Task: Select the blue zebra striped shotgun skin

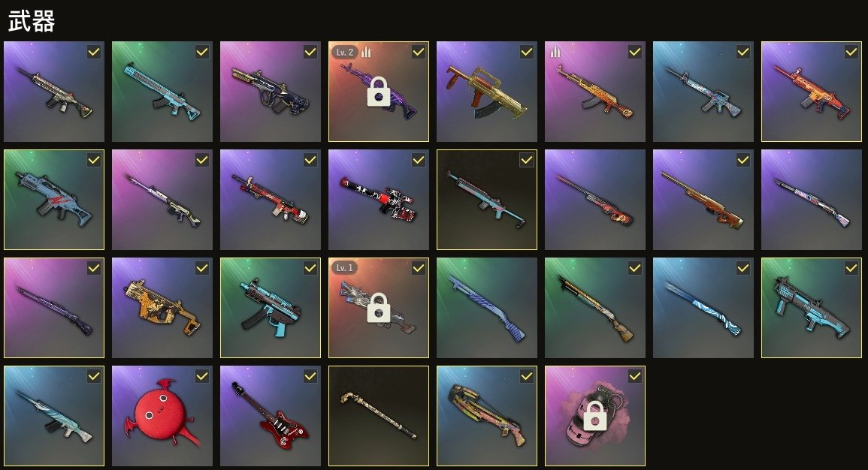Action: 486,308
